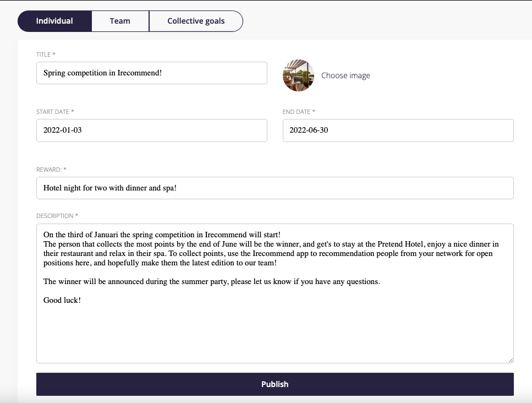Place cursor in 'The winner will be announced' sentence
Viewport: 532px width, 403px height.
pyautogui.click(x=212, y=281)
